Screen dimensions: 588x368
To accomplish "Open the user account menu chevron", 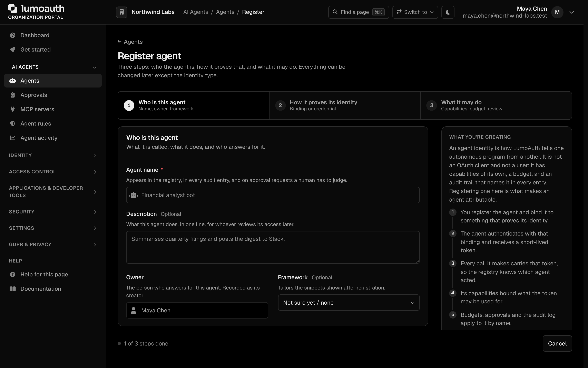I will click(572, 12).
